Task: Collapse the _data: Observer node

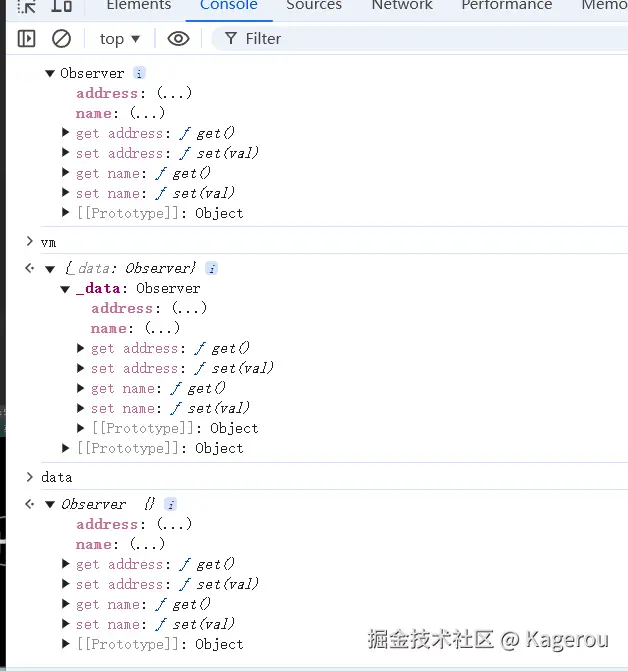Action: click(66, 288)
